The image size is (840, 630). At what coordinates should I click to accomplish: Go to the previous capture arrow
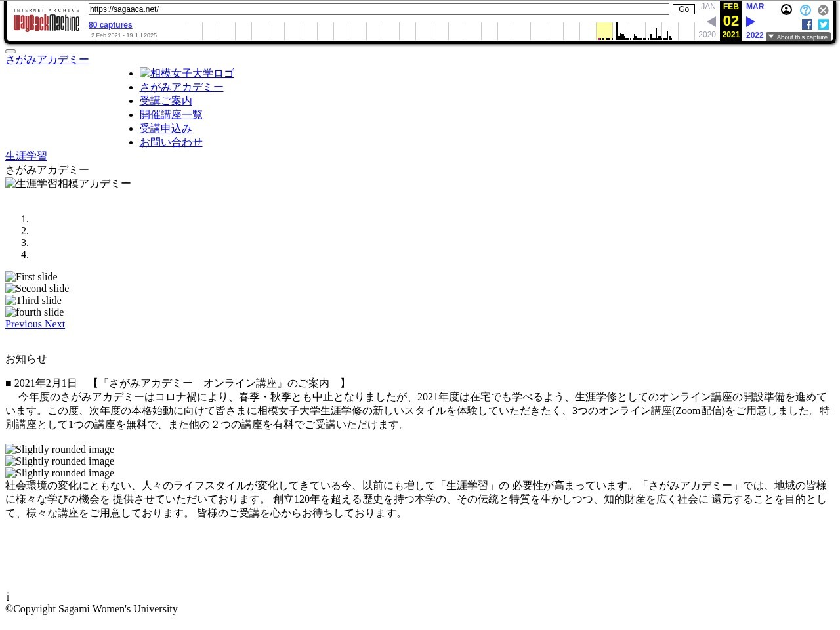point(711,22)
